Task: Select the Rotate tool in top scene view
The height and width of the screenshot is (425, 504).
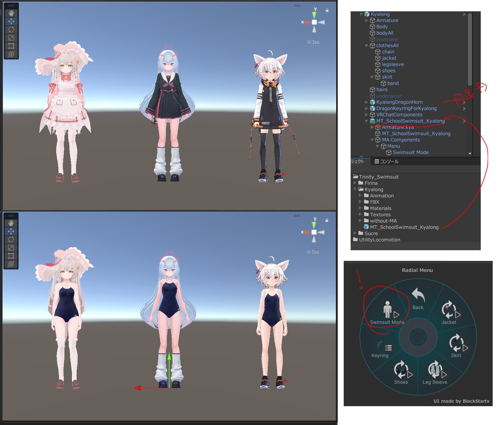Action: (11, 30)
